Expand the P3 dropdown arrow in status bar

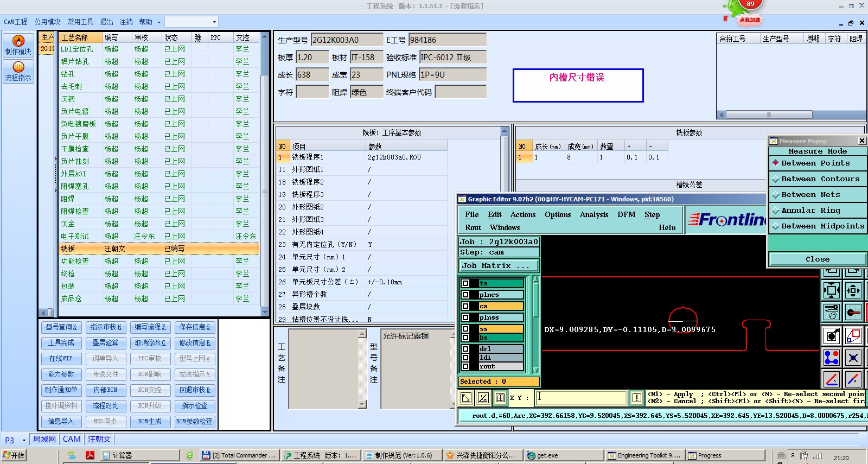click(x=24, y=440)
